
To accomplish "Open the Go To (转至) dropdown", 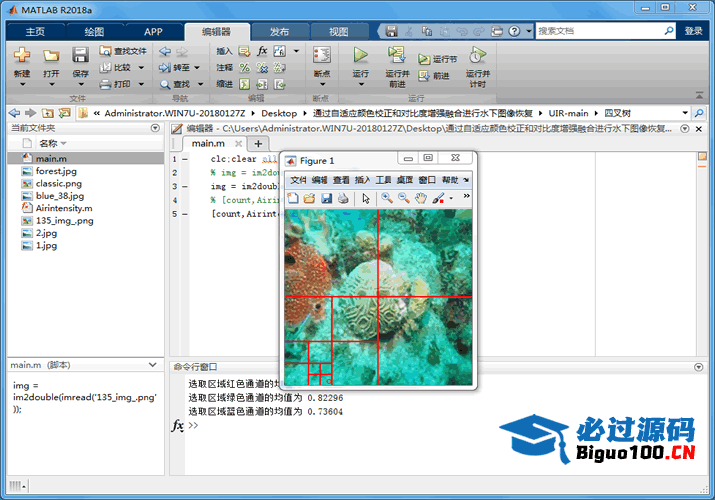I will (x=197, y=67).
